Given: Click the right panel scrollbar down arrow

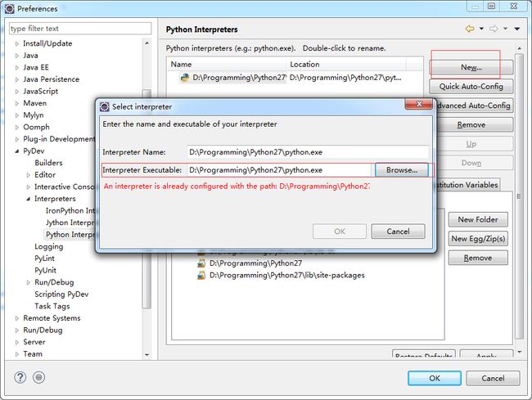Looking at the screenshot, I should [x=520, y=353].
